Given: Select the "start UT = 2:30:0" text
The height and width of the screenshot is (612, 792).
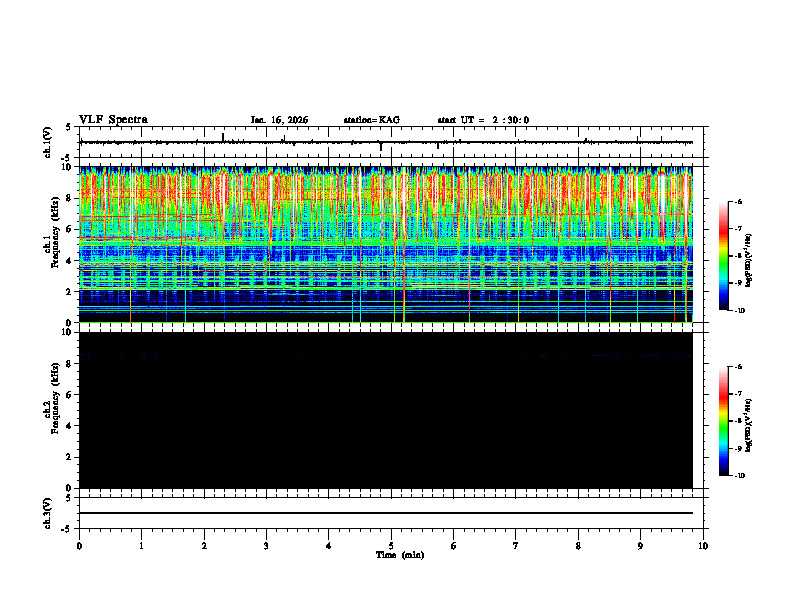Looking at the screenshot, I should pos(483,120).
